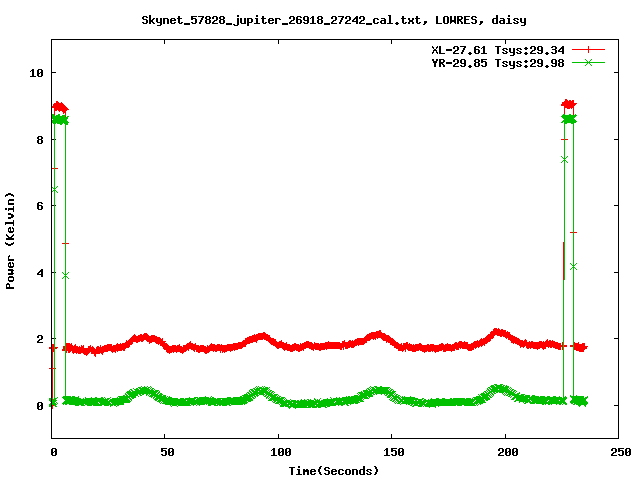This screenshot has width=640, height=480.
Task: Click the y-axis tick label 2
Action: 40,339
